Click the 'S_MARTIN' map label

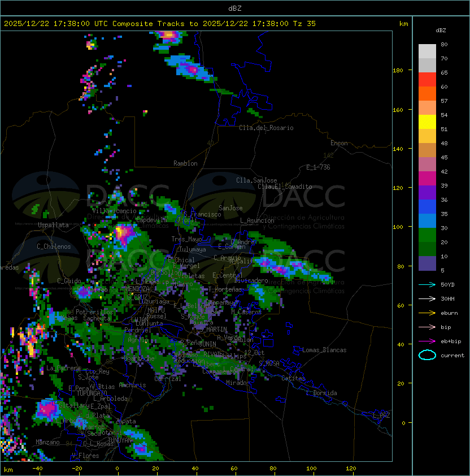214,329
